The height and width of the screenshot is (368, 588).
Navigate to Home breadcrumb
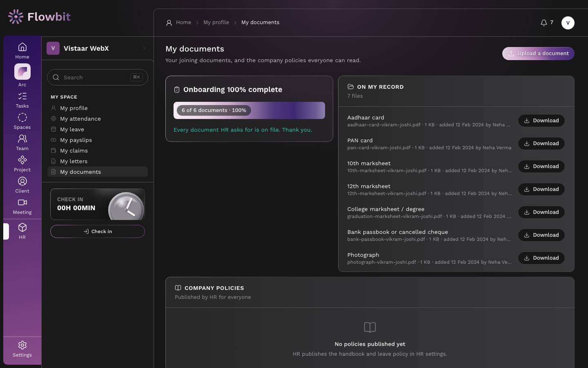click(183, 22)
